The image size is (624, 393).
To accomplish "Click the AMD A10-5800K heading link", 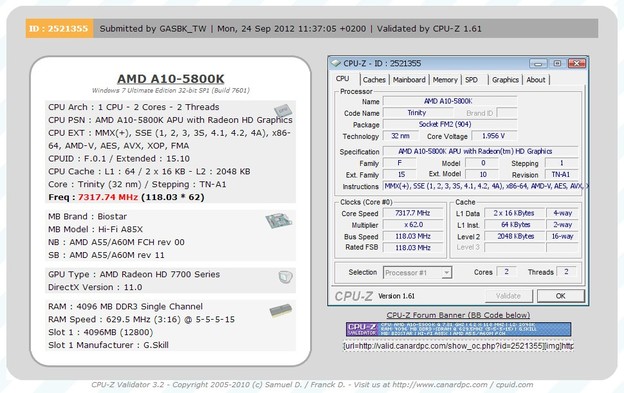I will point(171,79).
